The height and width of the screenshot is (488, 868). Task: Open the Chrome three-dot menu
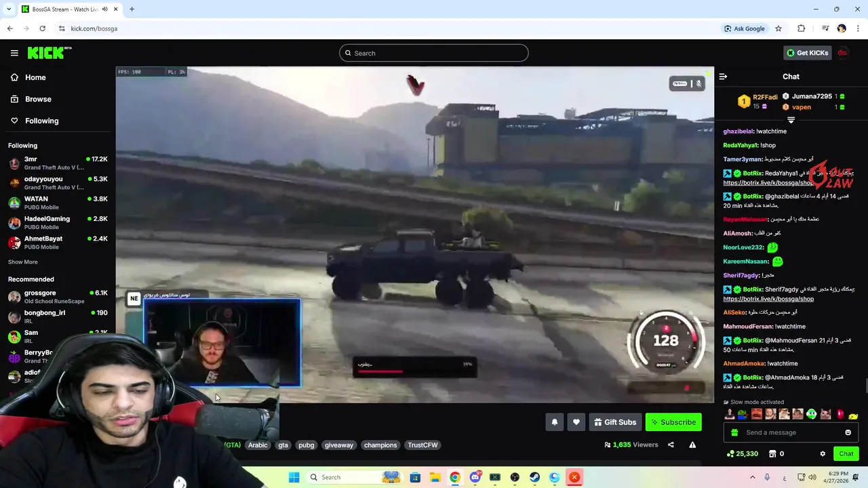(859, 28)
